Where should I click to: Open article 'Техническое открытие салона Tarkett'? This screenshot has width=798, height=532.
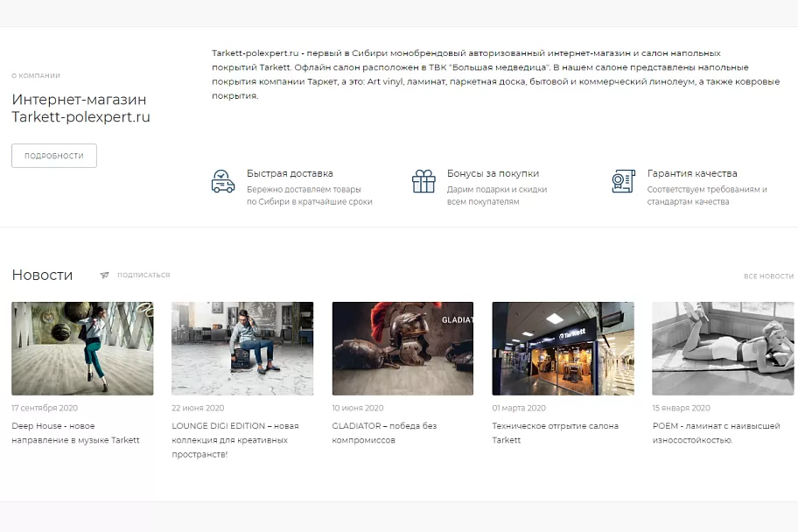pos(556,433)
